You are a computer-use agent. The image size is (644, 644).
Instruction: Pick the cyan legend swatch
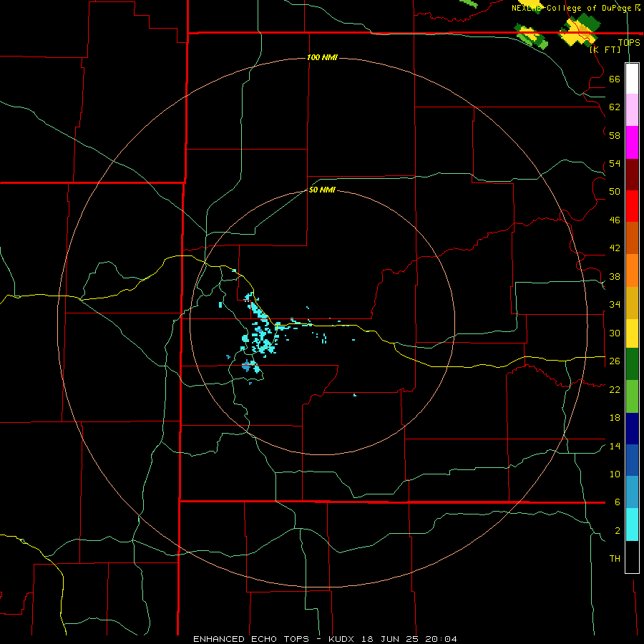tap(632, 525)
